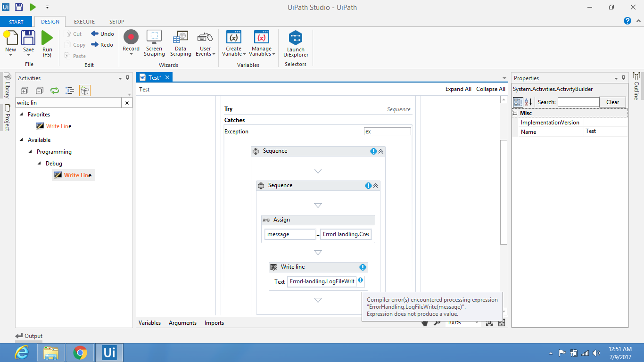Click the red Record wizard icon
Viewport: 644px width, 362px height.
(131, 37)
